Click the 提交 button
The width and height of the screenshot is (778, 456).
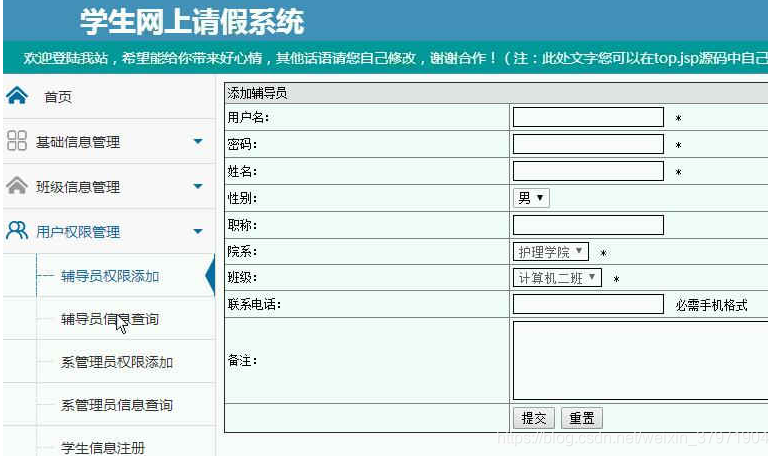coord(534,418)
